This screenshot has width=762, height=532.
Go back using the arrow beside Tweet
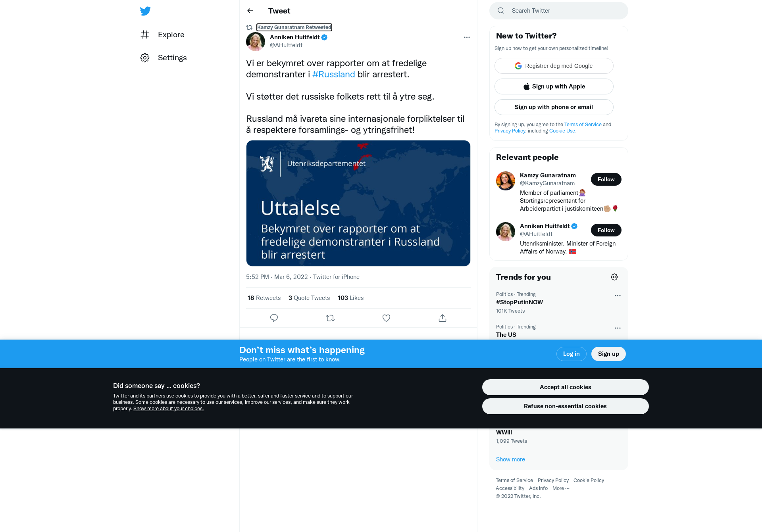[x=250, y=11]
